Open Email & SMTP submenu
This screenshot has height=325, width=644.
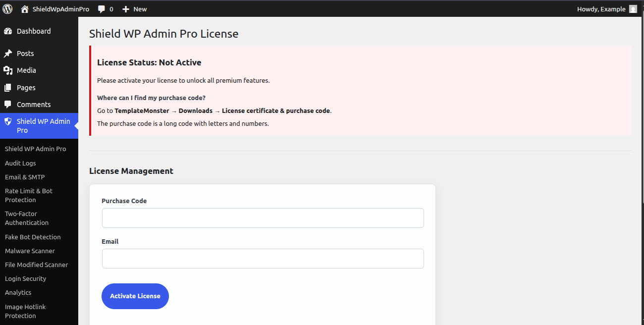click(25, 177)
